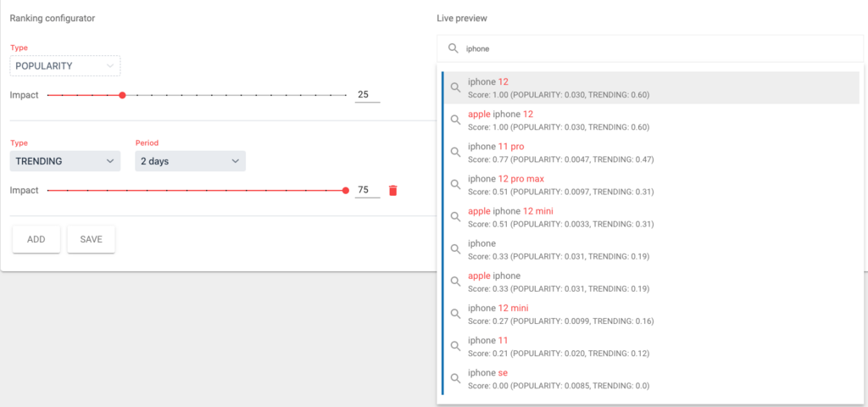Screen dimensions: 868x407
Task: Click the TRENDING impact value field showing 75
Action: (x=368, y=190)
